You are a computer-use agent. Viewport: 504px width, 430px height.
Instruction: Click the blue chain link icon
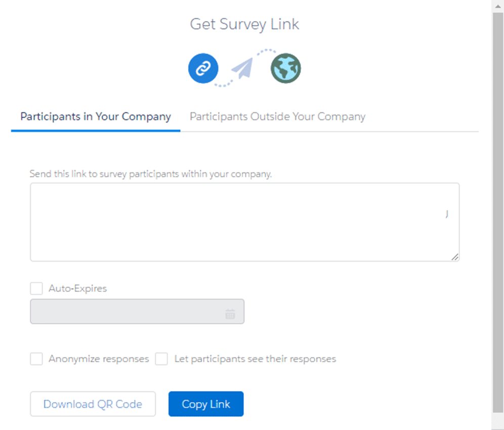tap(203, 68)
